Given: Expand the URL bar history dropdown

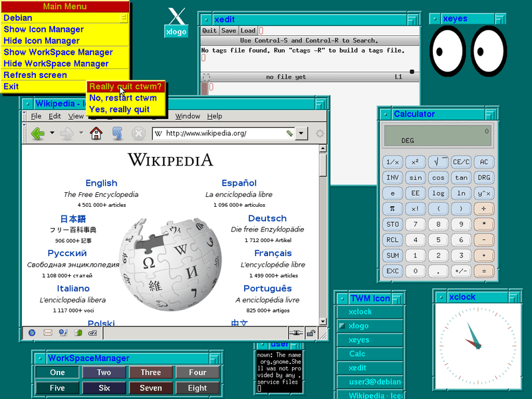Looking at the screenshot, I should click(x=301, y=133).
